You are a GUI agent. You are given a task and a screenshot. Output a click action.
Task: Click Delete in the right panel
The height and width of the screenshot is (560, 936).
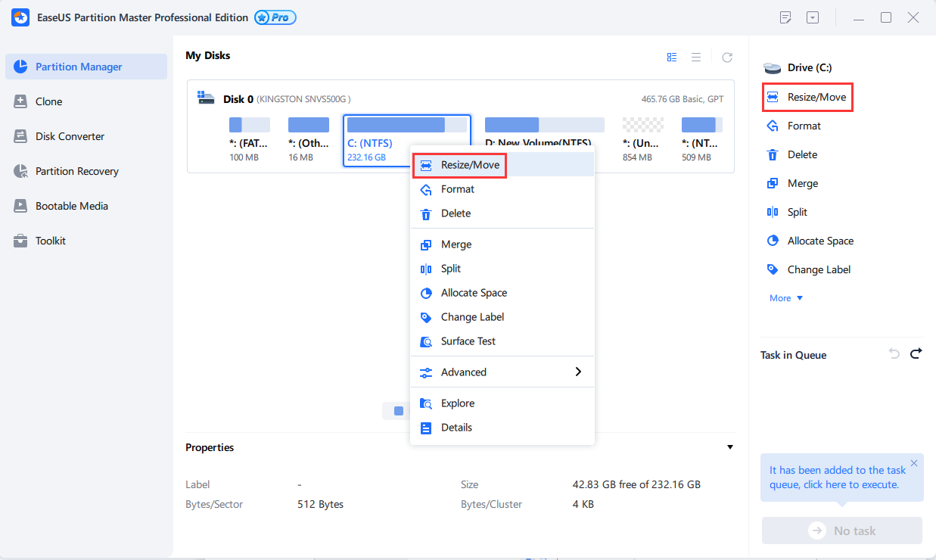click(792, 154)
